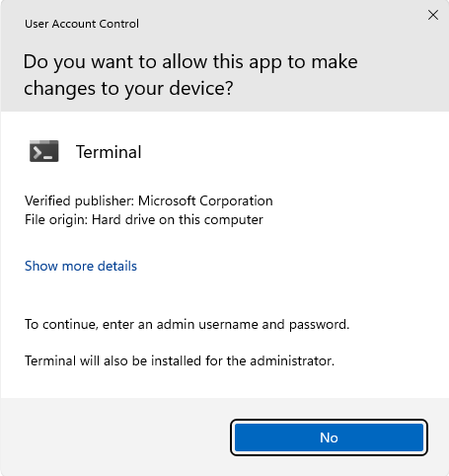Select the 'Do you want to allow' heading line
Image resolution: width=449 pixels, height=476 pixels.
click(190, 62)
